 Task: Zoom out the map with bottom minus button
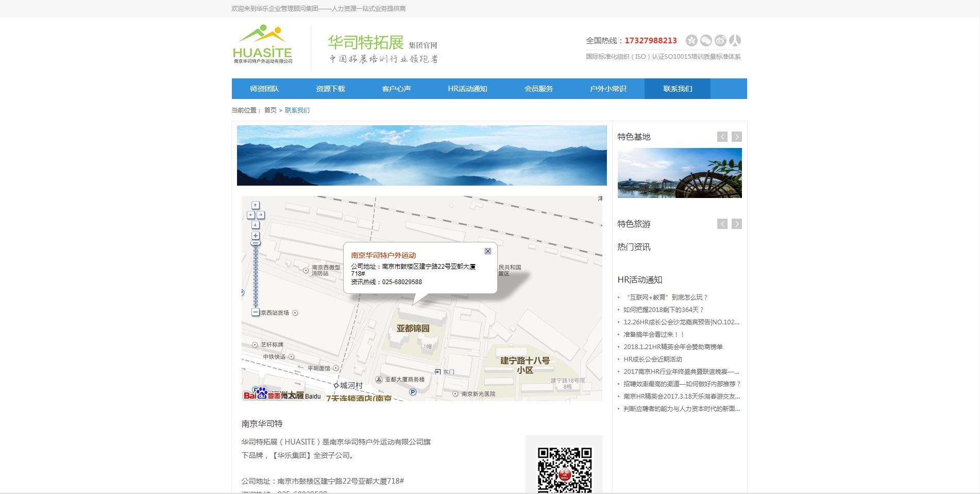tap(256, 312)
